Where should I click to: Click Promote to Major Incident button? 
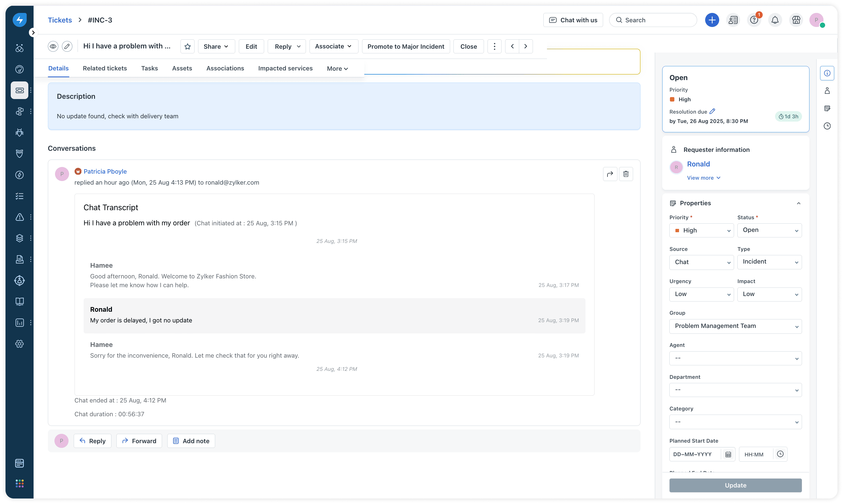coord(406,46)
